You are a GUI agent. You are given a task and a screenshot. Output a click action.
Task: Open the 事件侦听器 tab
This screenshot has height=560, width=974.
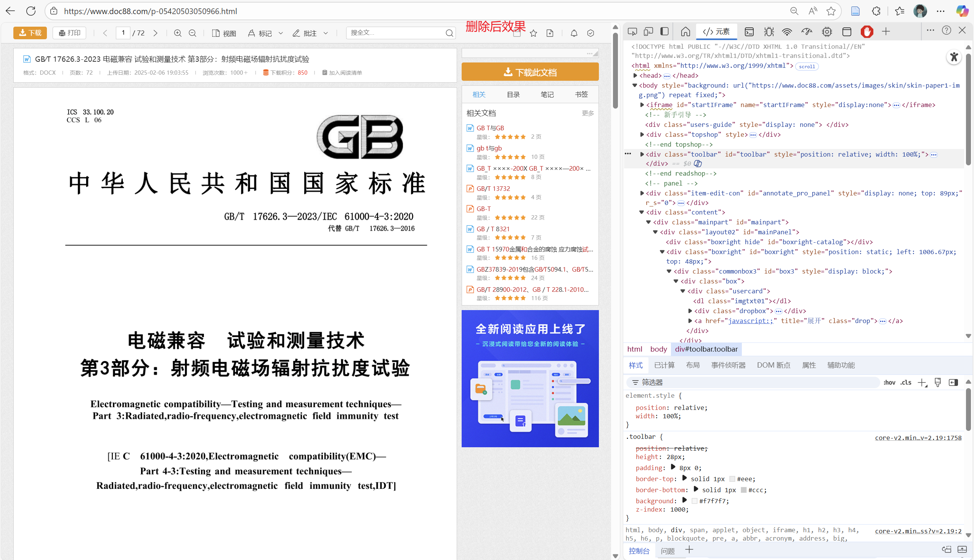pyautogui.click(x=728, y=365)
